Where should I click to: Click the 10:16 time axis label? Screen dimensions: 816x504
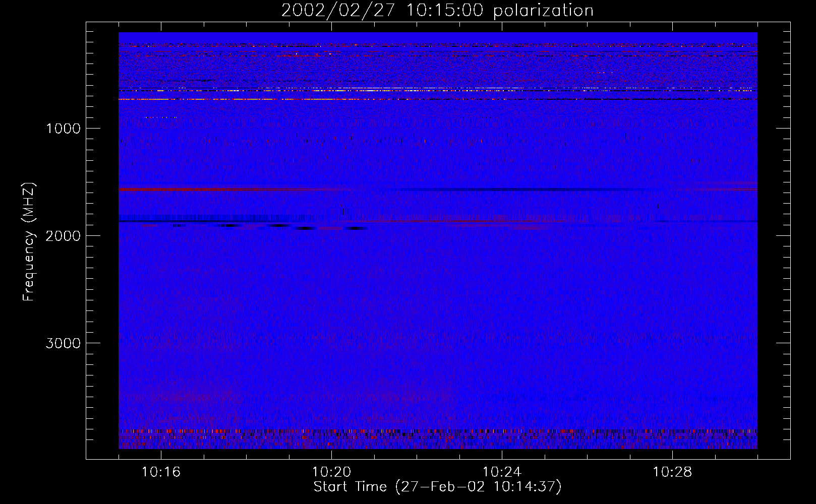click(161, 472)
